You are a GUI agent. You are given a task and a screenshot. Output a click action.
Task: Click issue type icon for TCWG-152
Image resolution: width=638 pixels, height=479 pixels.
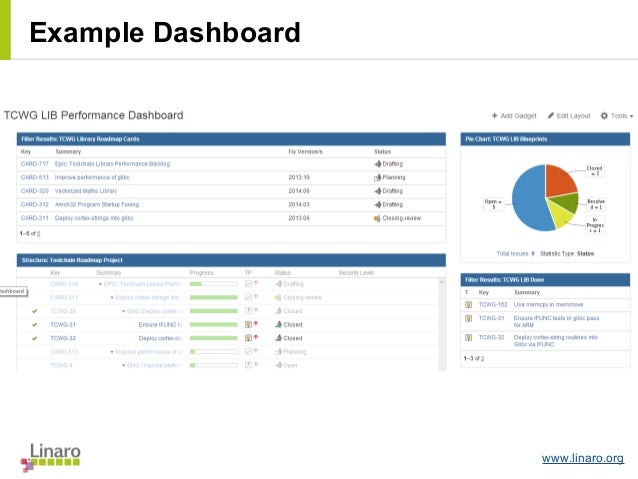click(469, 304)
